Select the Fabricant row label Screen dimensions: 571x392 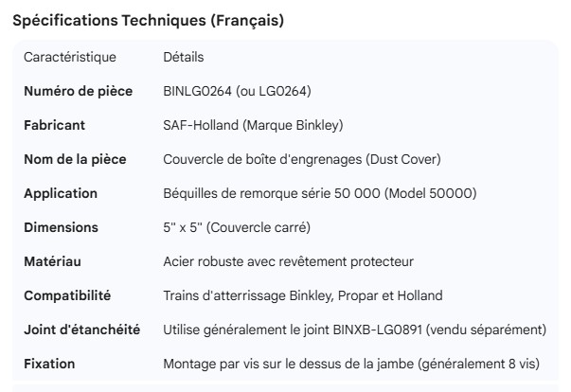click(54, 125)
